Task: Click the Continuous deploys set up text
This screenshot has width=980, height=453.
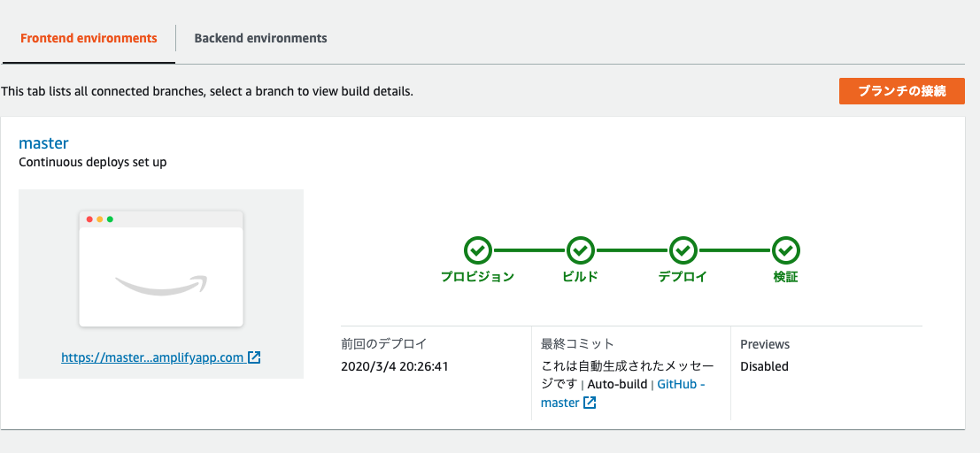Action: pos(93,163)
